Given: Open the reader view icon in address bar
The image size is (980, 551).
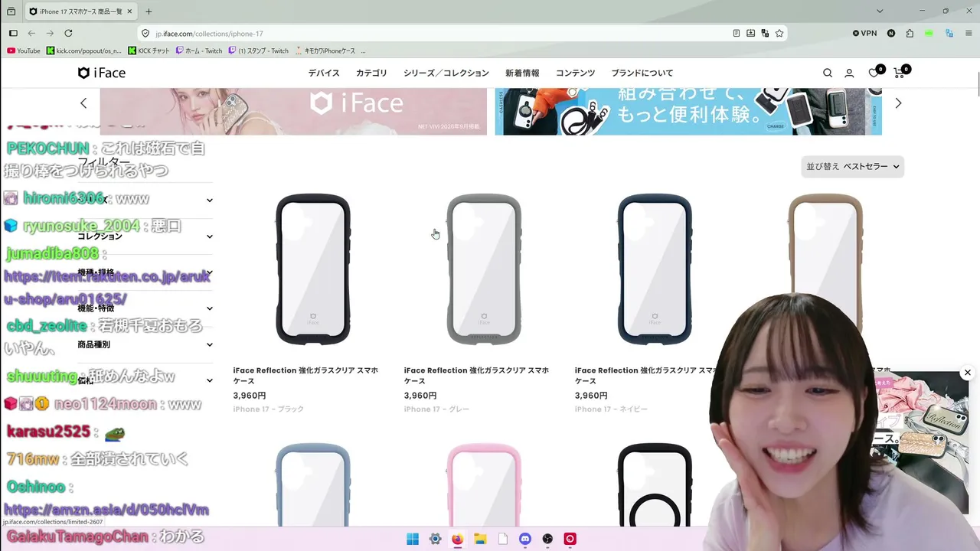Looking at the screenshot, I should click(737, 34).
